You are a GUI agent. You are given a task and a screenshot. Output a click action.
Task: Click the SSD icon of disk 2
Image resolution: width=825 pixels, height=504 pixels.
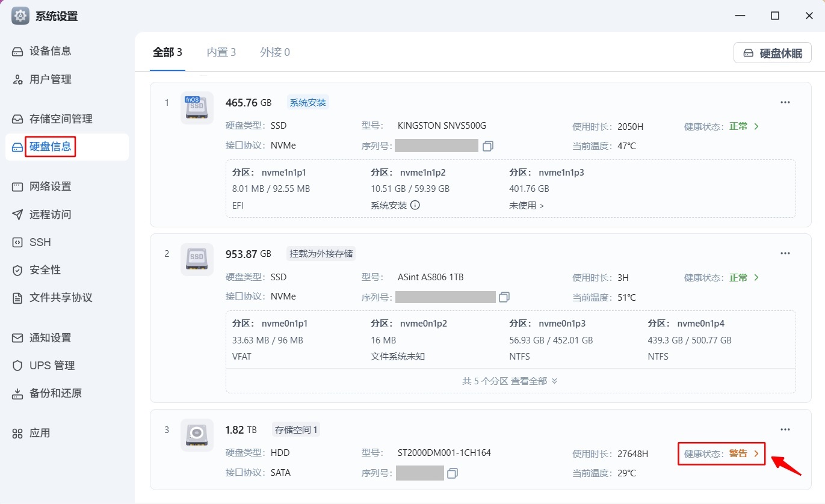point(197,259)
